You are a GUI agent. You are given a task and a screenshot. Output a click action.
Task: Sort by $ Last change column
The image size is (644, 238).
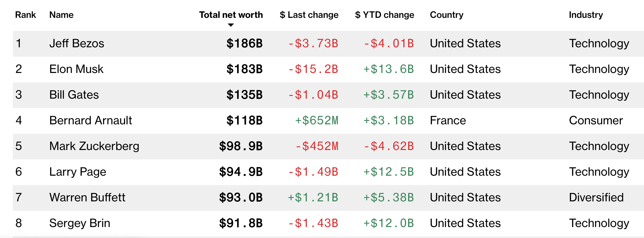point(309,15)
